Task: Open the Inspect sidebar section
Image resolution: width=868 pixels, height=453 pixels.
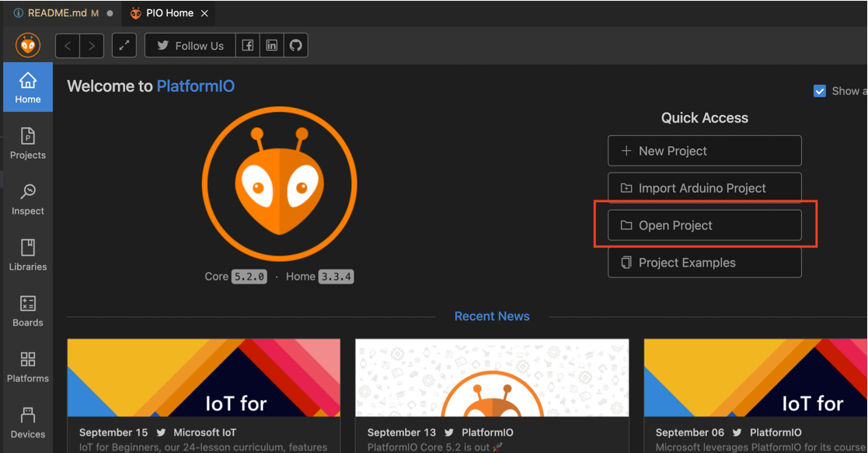Action: (28, 200)
